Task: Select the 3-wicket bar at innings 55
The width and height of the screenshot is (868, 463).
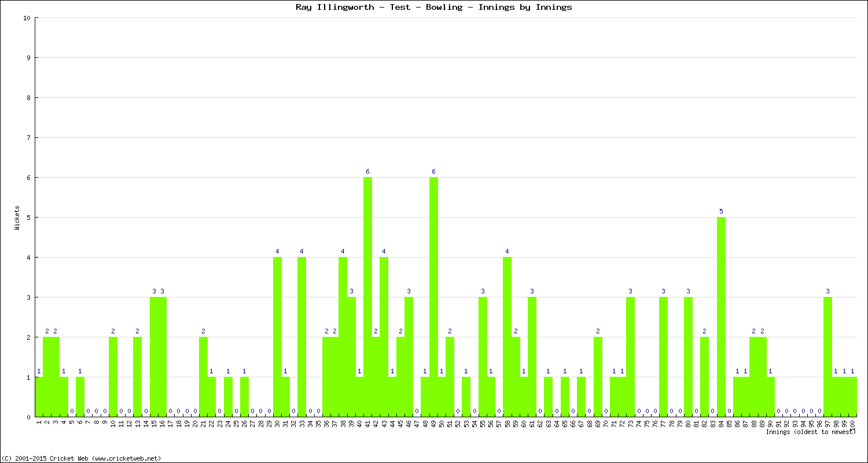Action: pyautogui.click(x=483, y=357)
